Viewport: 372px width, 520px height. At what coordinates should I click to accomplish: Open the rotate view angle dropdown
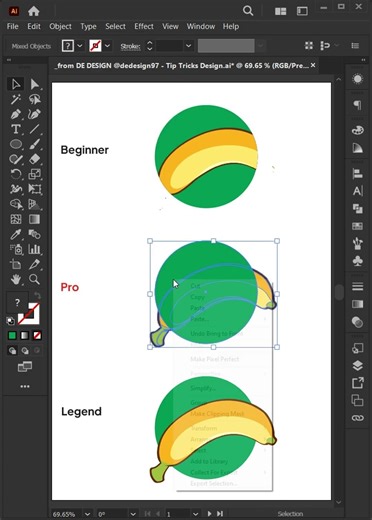click(x=133, y=514)
